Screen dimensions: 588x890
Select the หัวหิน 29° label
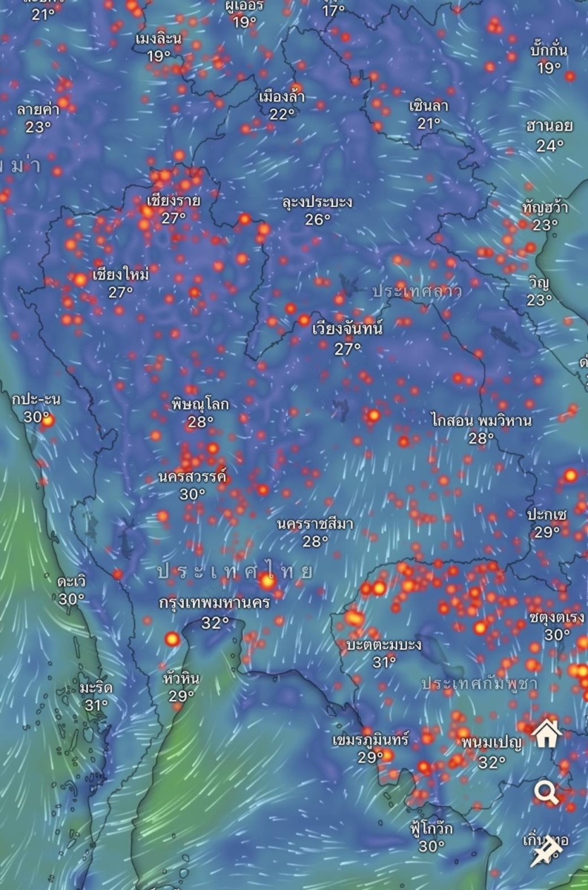coord(181,686)
